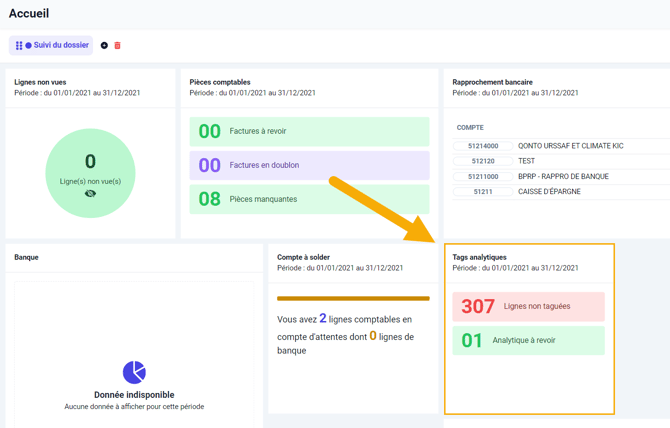670x428 pixels.
Task: Select account badge 51211
Action: 484,192
